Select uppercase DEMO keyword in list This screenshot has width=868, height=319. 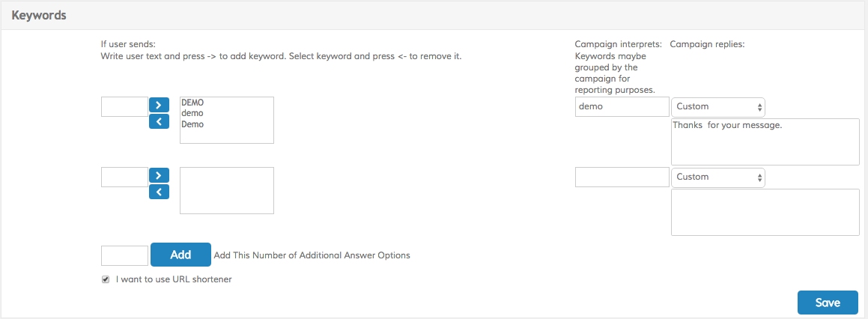[192, 103]
